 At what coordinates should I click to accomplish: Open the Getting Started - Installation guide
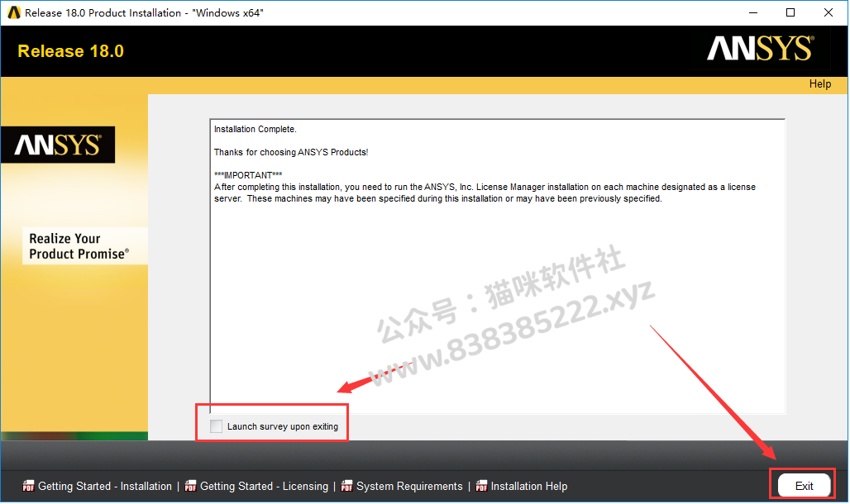[x=105, y=486]
